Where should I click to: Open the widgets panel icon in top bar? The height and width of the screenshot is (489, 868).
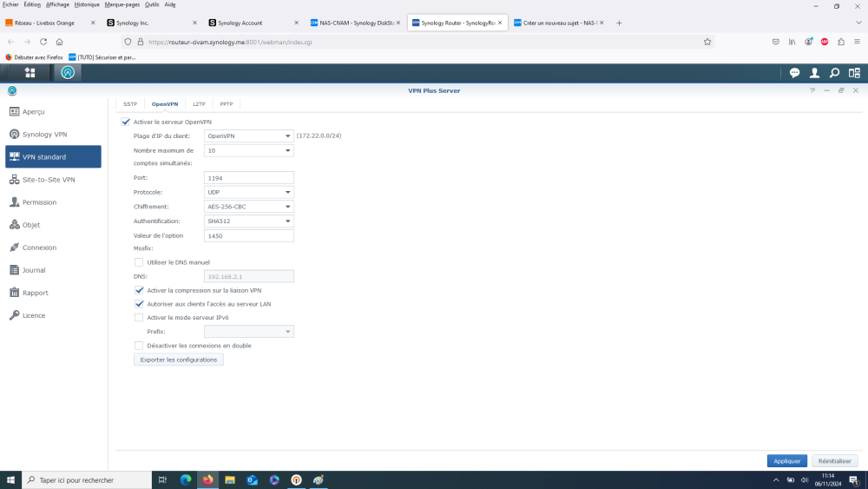click(x=854, y=73)
